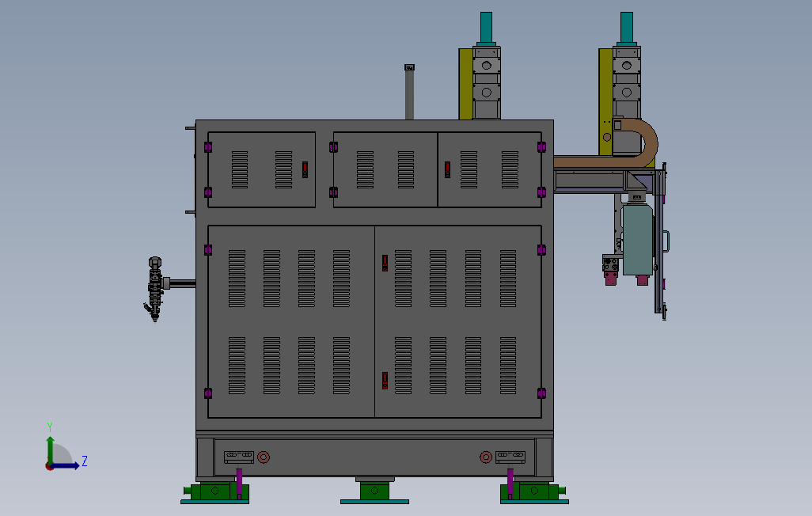
Task: Click the handle on the right side panel
Action: coord(666,241)
